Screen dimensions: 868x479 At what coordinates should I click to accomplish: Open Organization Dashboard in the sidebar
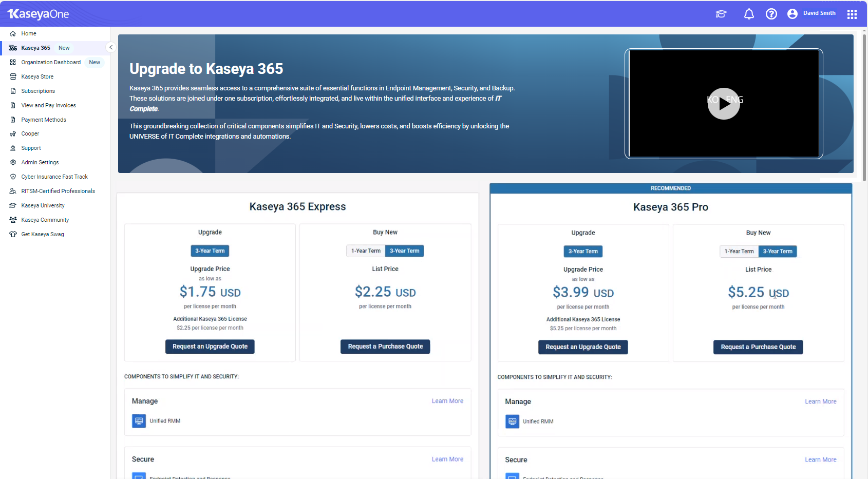[51, 62]
